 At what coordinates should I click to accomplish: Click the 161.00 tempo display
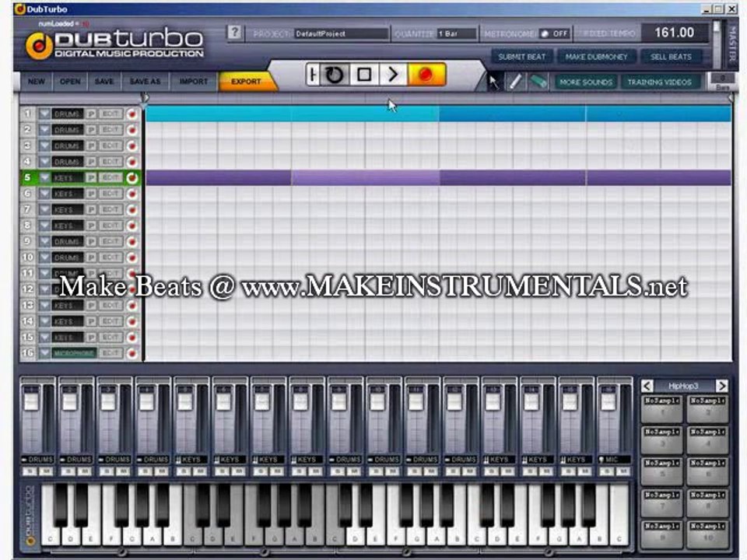(x=674, y=33)
